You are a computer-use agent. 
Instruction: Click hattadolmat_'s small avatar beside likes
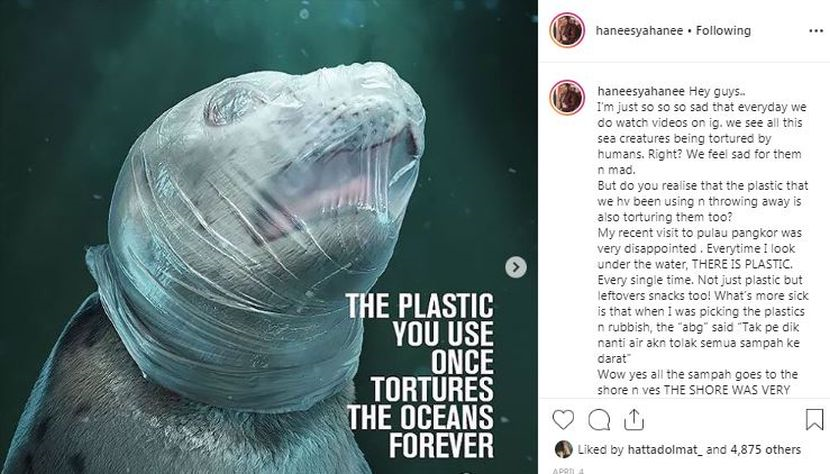[564, 450]
